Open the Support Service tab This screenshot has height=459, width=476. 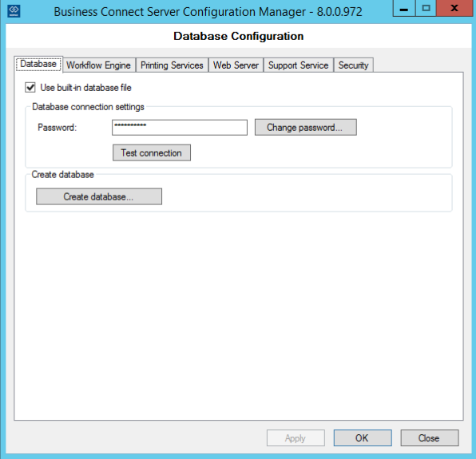299,65
